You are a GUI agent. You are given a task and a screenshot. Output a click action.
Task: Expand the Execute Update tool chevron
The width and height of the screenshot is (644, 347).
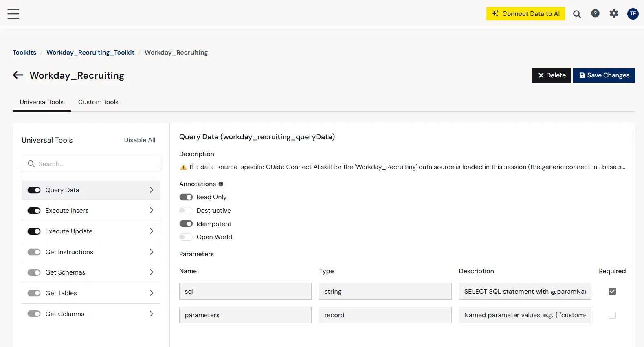pyautogui.click(x=152, y=231)
